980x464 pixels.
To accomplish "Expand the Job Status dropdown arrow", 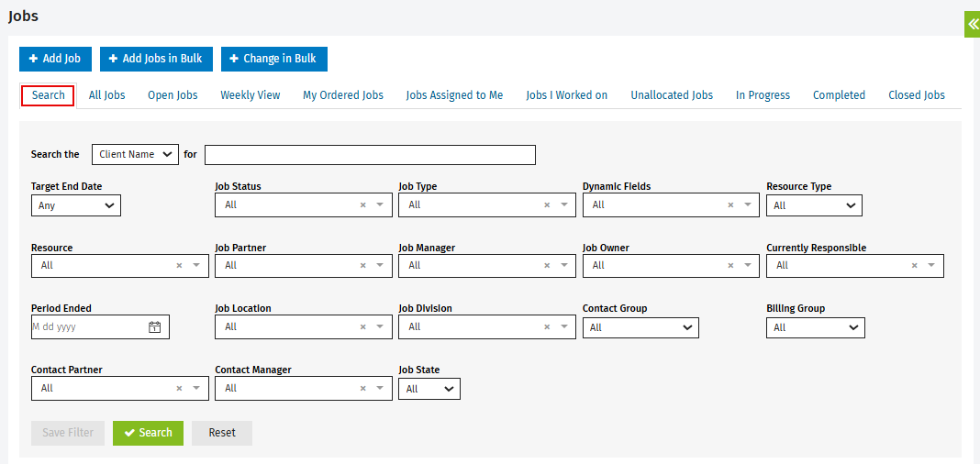I will click(x=380, y=204).
